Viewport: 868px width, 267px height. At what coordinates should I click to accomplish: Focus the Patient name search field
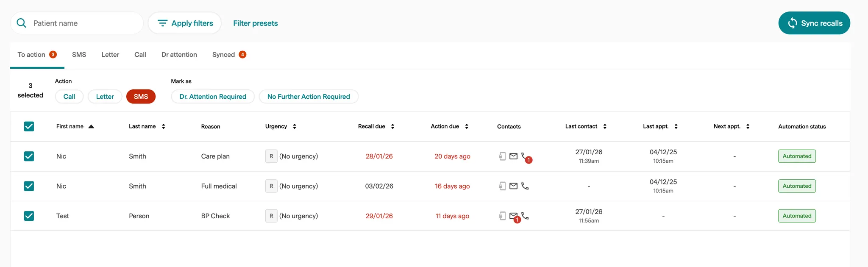click(x=85, y=23)
